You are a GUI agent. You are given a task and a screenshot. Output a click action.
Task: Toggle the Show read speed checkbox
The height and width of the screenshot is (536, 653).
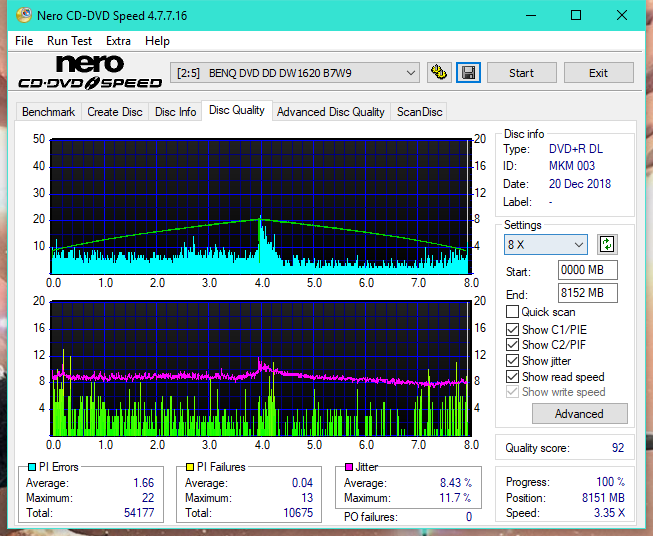[512, 376]
